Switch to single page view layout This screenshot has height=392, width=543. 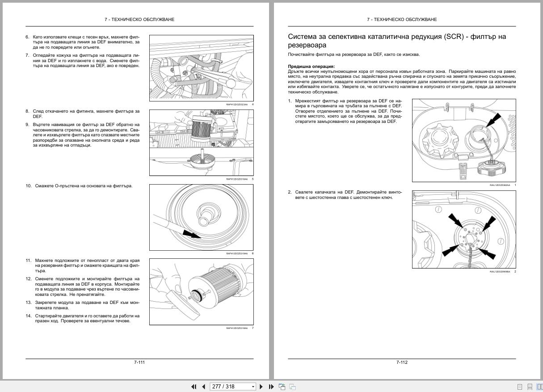[520, 387]
